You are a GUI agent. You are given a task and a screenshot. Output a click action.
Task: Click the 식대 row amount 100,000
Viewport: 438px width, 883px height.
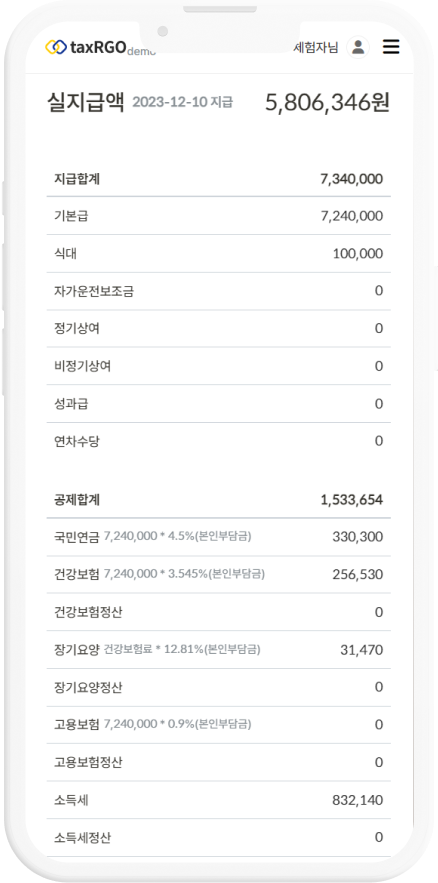[358, 254]
